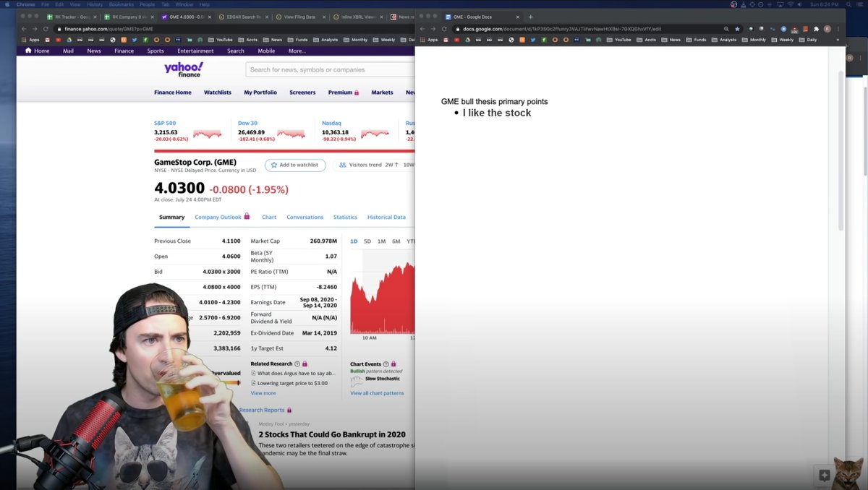Open the Chrome profile avatar in Docs window
The image size is (868, 490).
(x=827, y=29)
